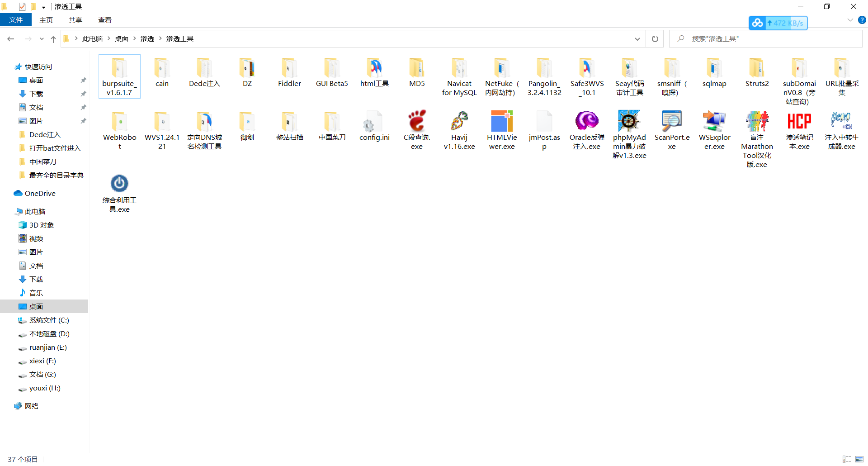Open the 文件 menu tab
This screenshot has width=868, height=466.
tap(16, 20)
